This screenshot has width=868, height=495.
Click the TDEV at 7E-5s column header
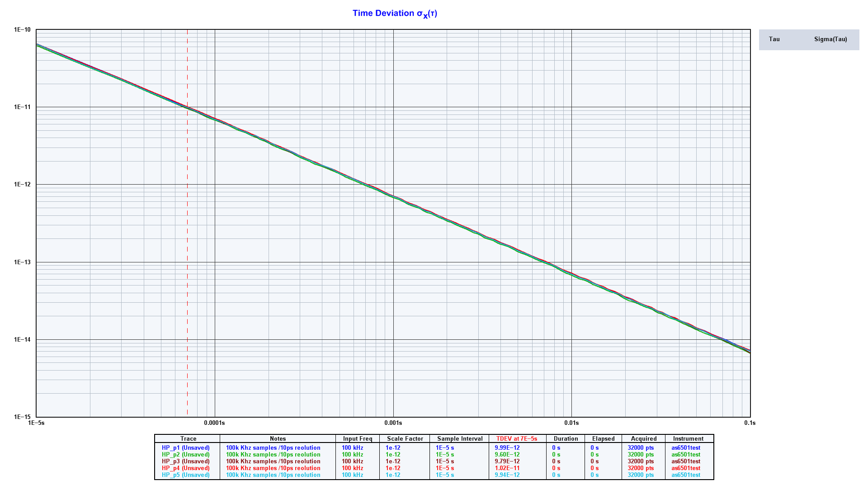point(516,438)
